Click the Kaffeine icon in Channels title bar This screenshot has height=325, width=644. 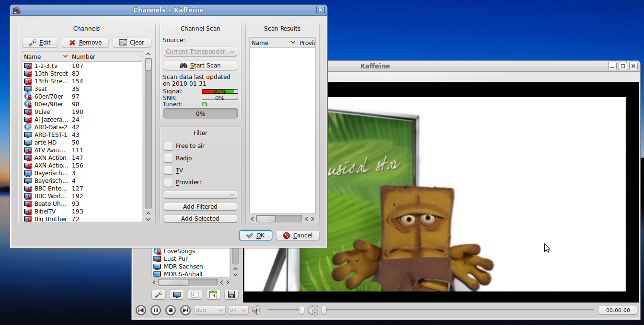tap(17, 10)
